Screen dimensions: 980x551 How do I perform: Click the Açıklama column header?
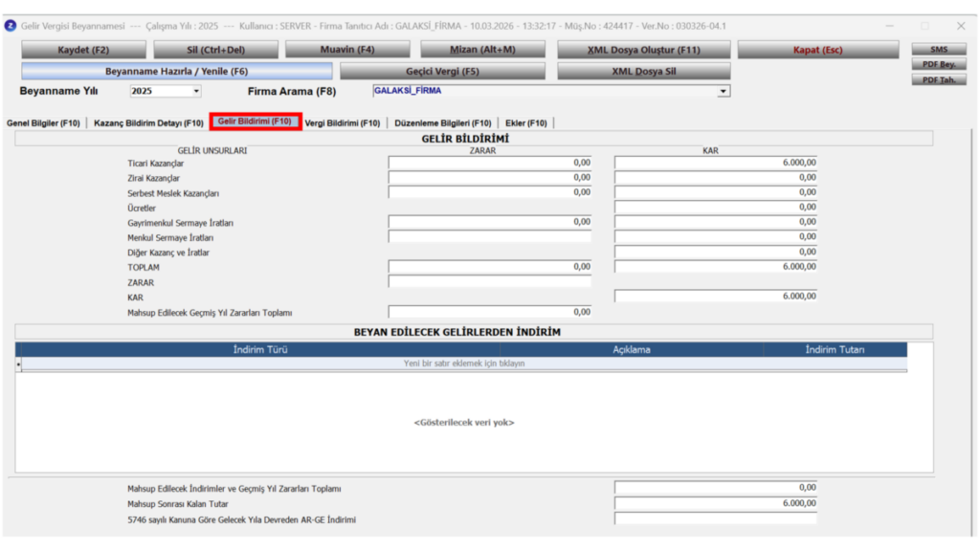point(632,350)
